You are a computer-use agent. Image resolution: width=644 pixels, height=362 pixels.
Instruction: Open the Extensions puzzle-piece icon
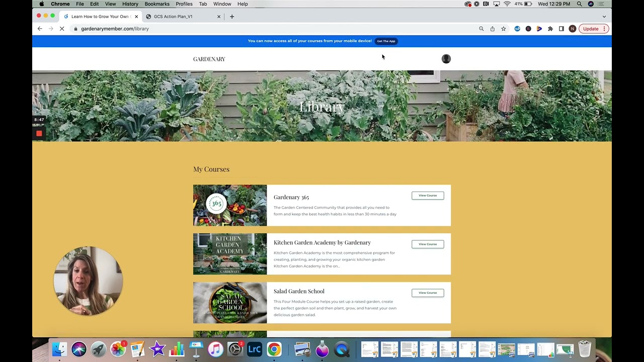click(x=550, y=29)
